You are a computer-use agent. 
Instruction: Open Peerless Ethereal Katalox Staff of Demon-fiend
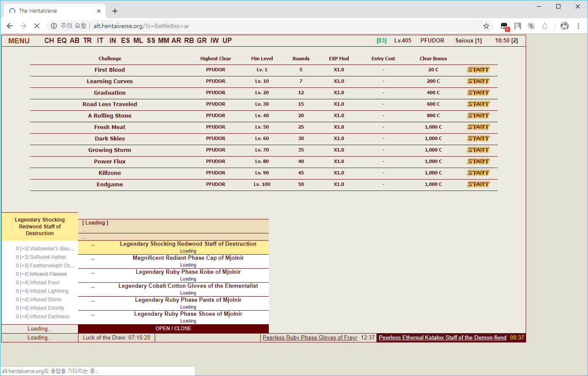tap(443, 338)
